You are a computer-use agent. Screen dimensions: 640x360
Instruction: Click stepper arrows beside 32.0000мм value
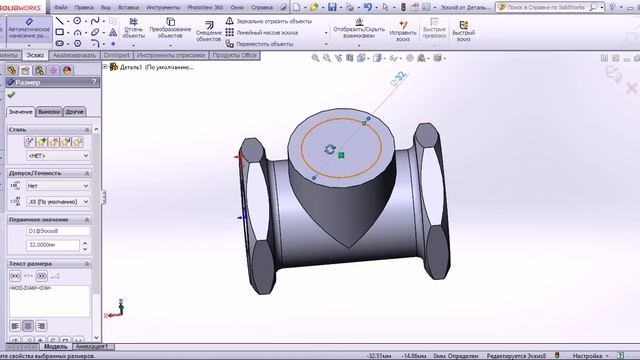85,246
